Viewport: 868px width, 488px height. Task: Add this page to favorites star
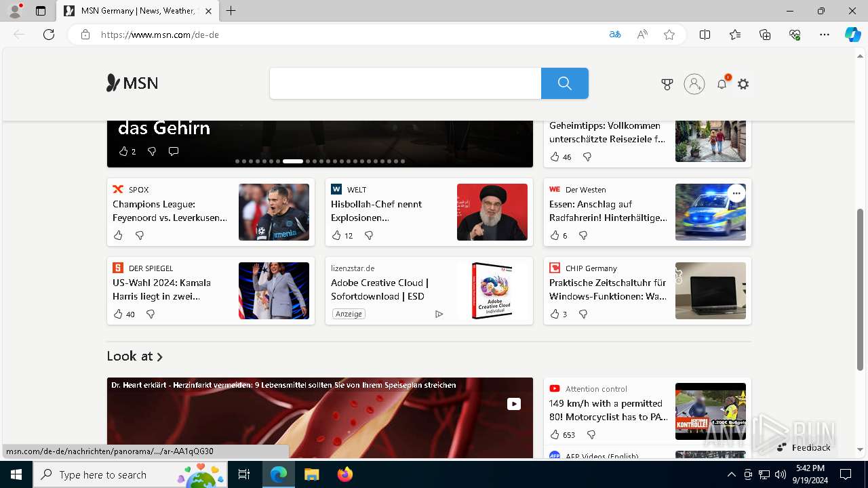669,35
